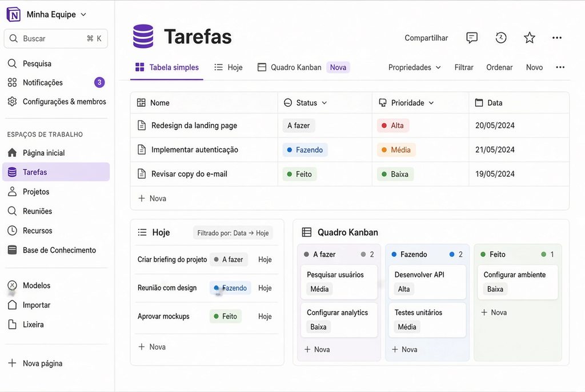
Task: Open Configurações & membros
Action: pos(57,102)
